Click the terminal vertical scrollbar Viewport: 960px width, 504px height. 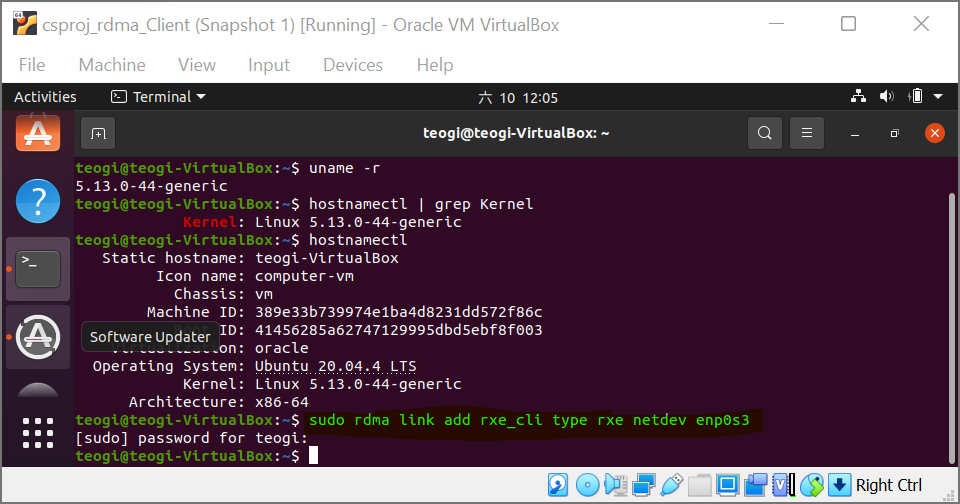click(951, 328)
